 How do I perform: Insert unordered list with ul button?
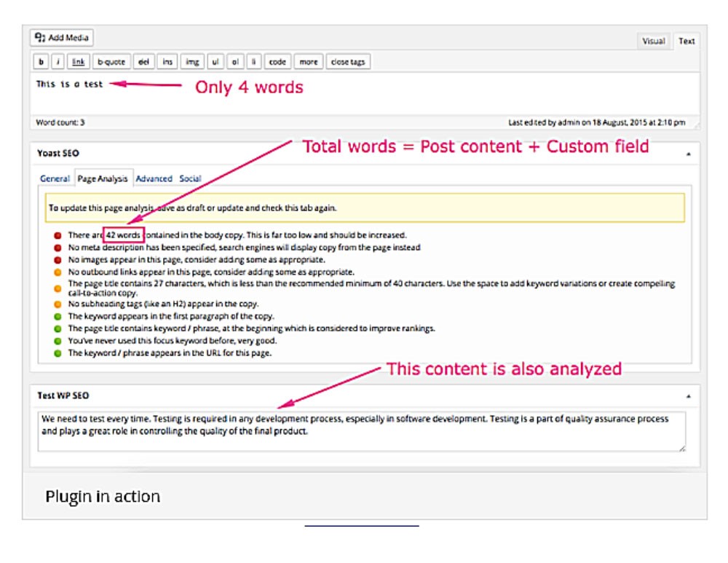point(215,62)
